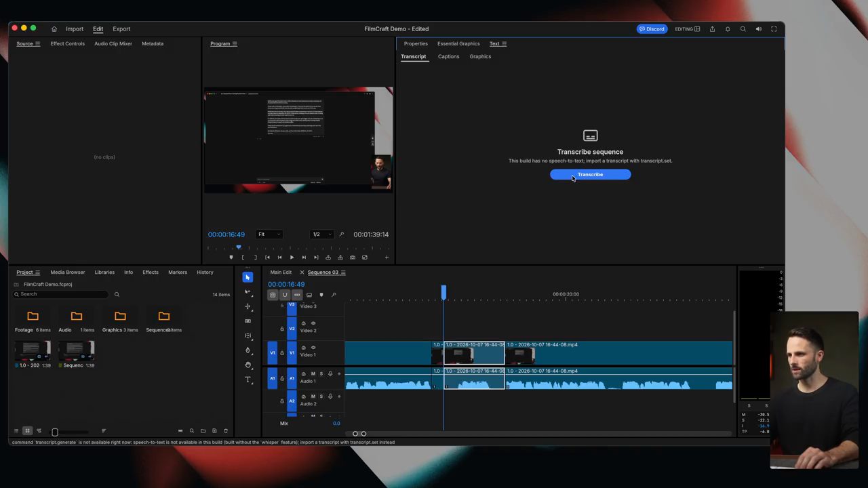
Task: Open the Footage bin folder
Action: pos(33,317)
